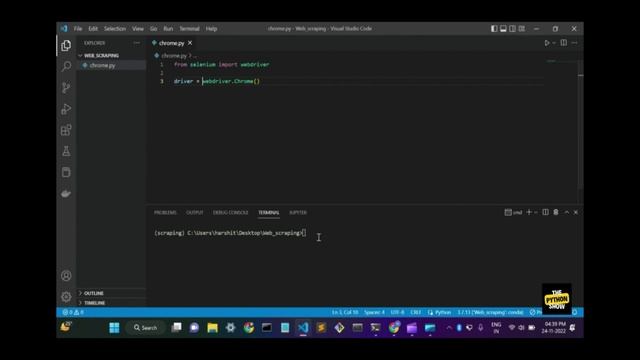Click the UTF-8 encoding status
640x360 pixels.
point(397,312)
